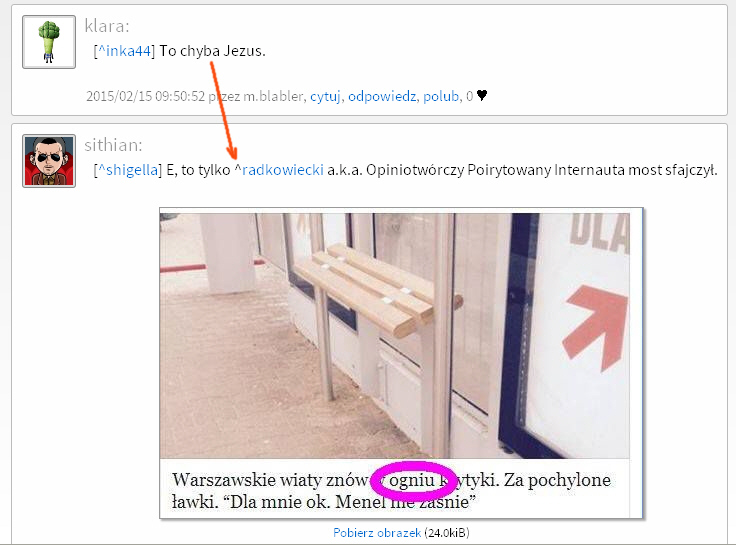
Task: Open the ^radkowiecki profile link
Action: [279, 170]
